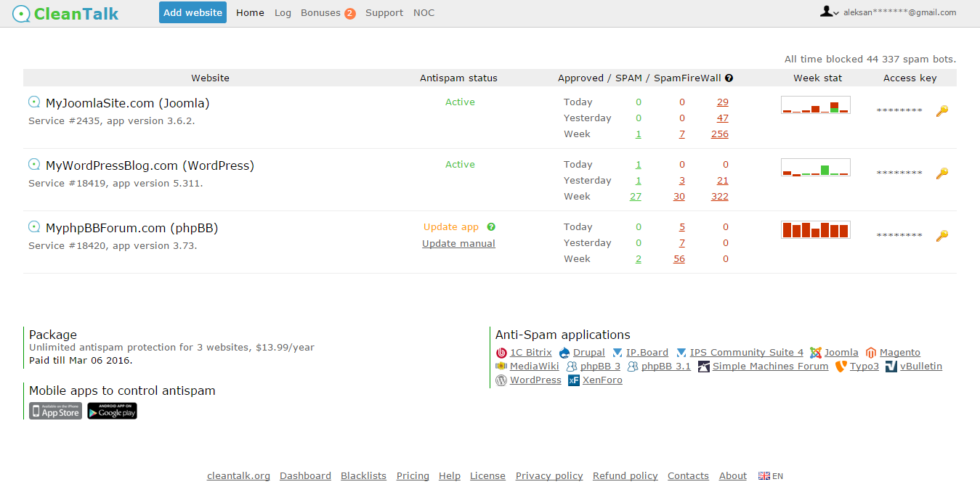Click masked access key for MyJoomlaSite.com
This screenshot has width=980, height=495.
click(x=899, y=111)
